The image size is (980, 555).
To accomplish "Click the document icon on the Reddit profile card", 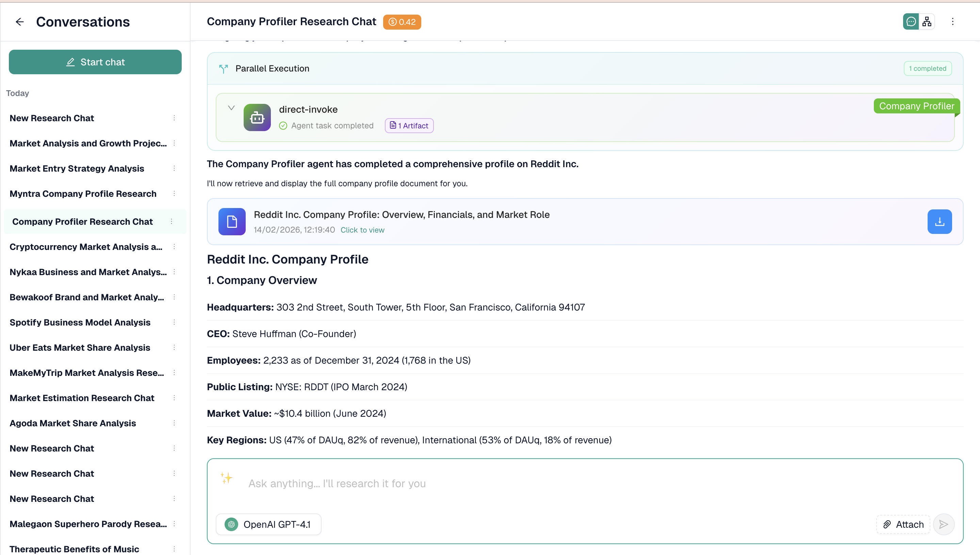I will [x=232, y=221].
